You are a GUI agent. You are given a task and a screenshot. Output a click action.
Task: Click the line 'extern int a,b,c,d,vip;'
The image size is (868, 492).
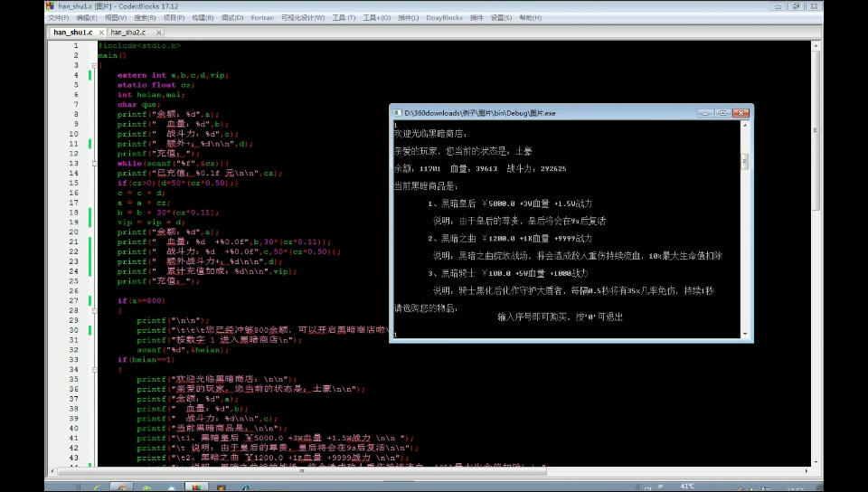coord(173,75)
